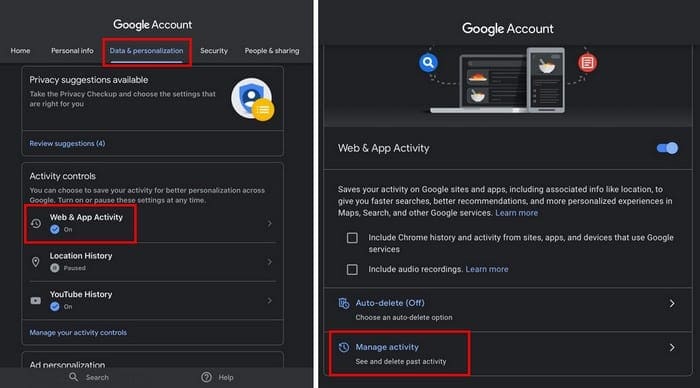
Task: Click the Manage activity clock icon
Action: 344,347
